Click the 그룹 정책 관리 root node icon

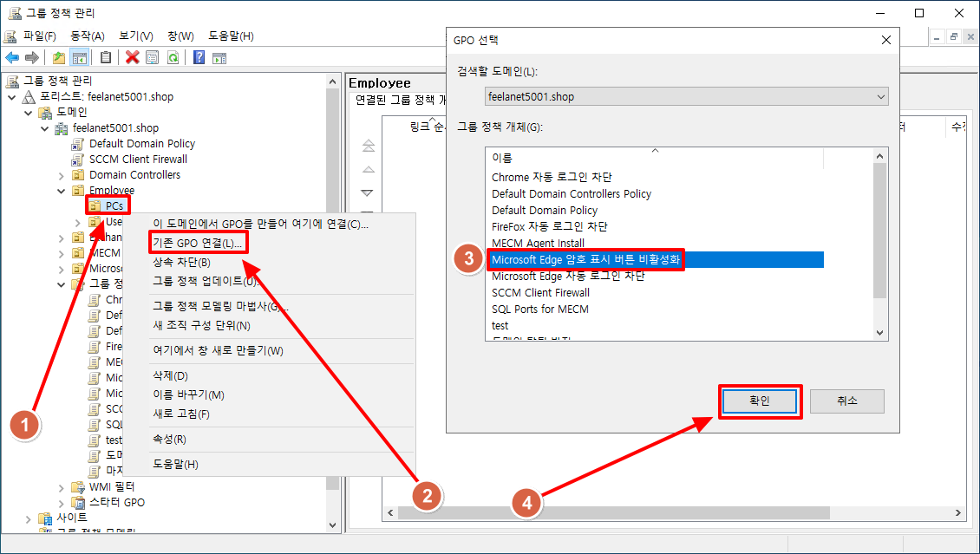14,81
